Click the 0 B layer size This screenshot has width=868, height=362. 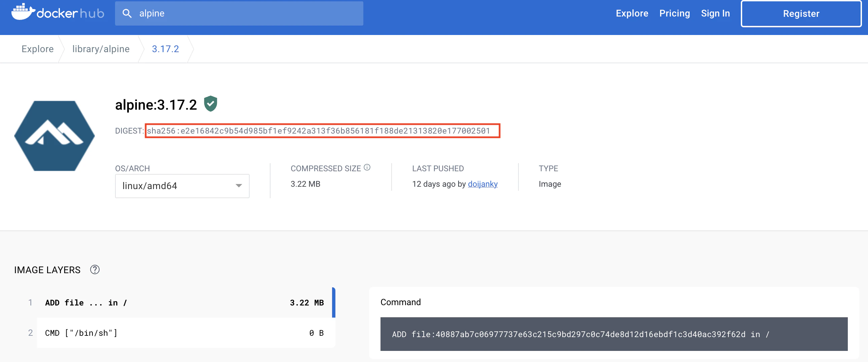pos(316,333)
